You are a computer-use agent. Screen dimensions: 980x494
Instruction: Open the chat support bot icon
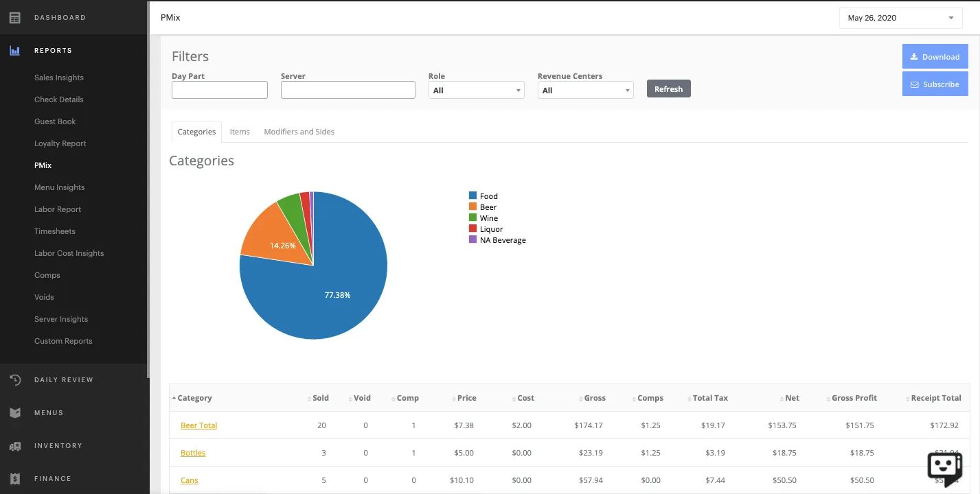(944, 468)
